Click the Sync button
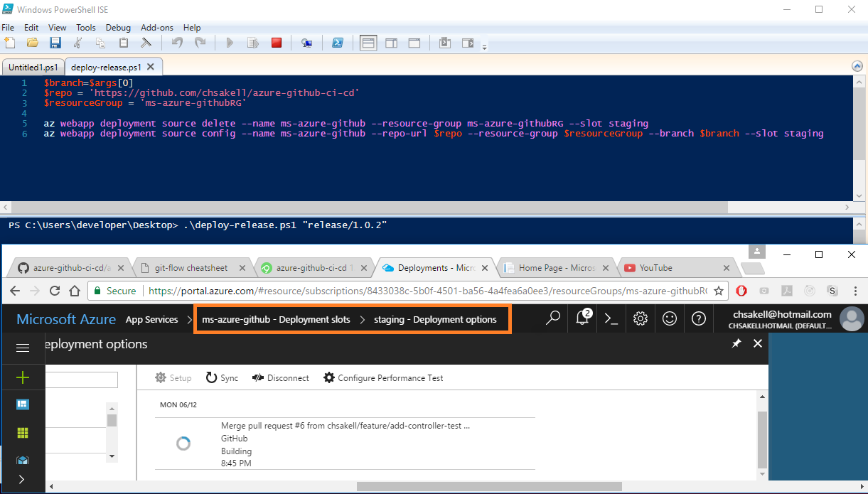 coord(222,378)
